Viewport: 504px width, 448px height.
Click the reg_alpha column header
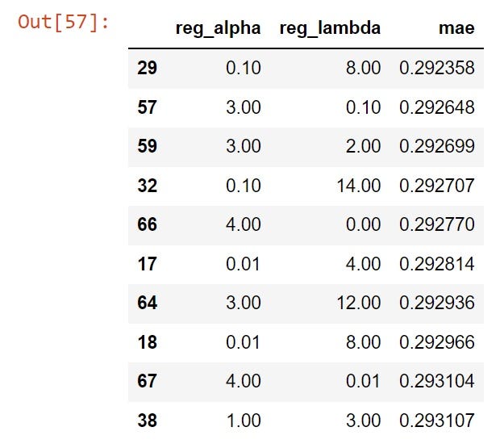(x=218, y=28)
